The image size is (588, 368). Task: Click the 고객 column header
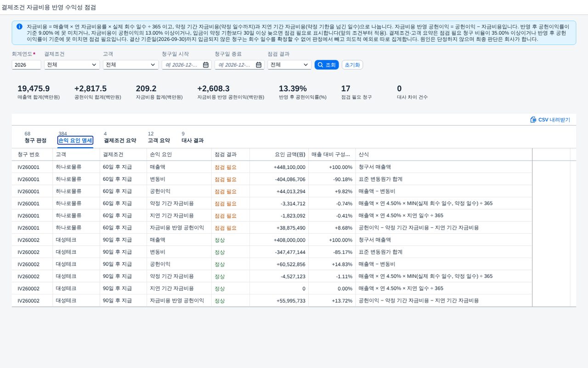point(76,155)
